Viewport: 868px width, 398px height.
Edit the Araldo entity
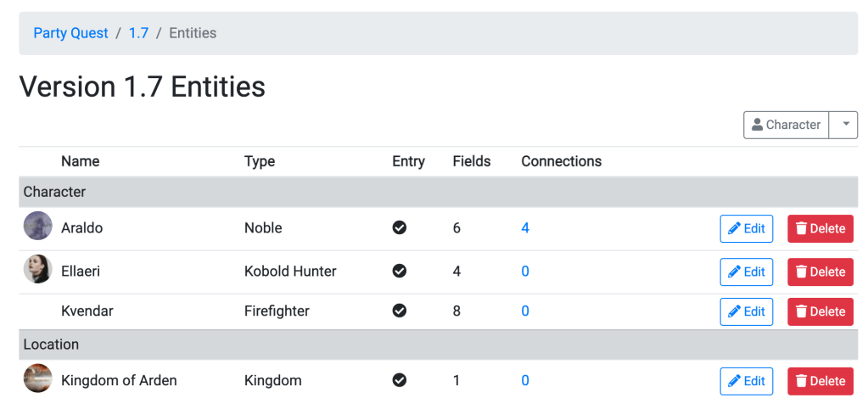coord(747,228)
